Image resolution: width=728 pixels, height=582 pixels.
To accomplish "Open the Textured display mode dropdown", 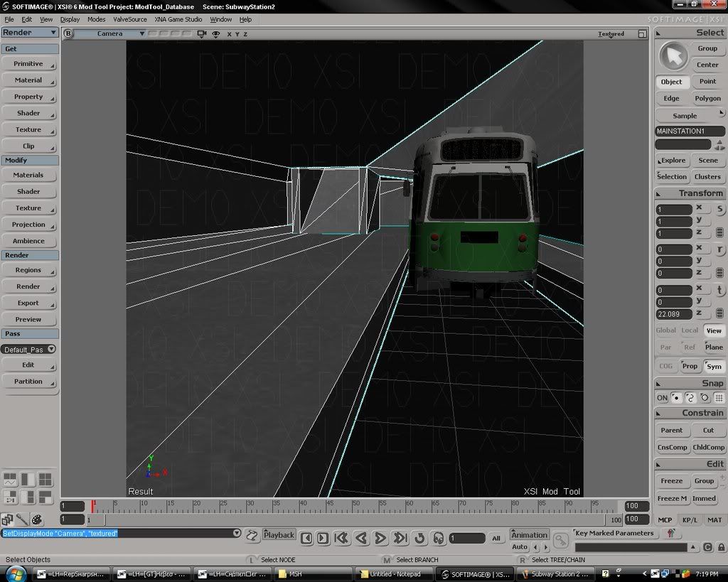I will pos(611,34).
